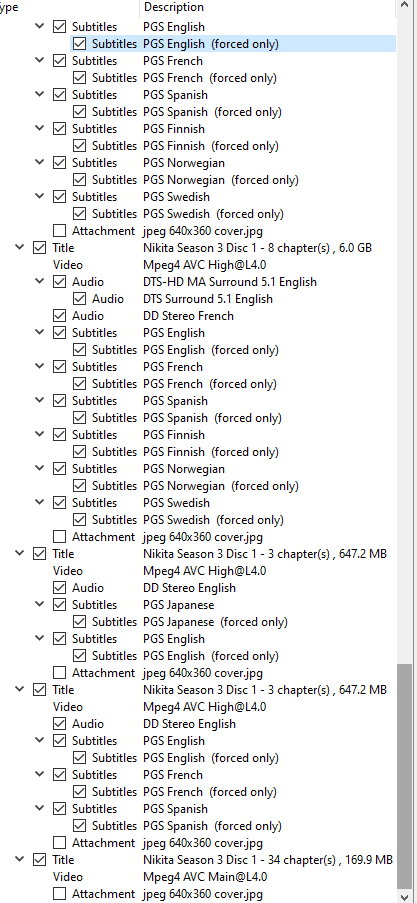Collapse the PGS Japanese subtitles node
This screenshot has height=903, width=417.
click(39, 604)
